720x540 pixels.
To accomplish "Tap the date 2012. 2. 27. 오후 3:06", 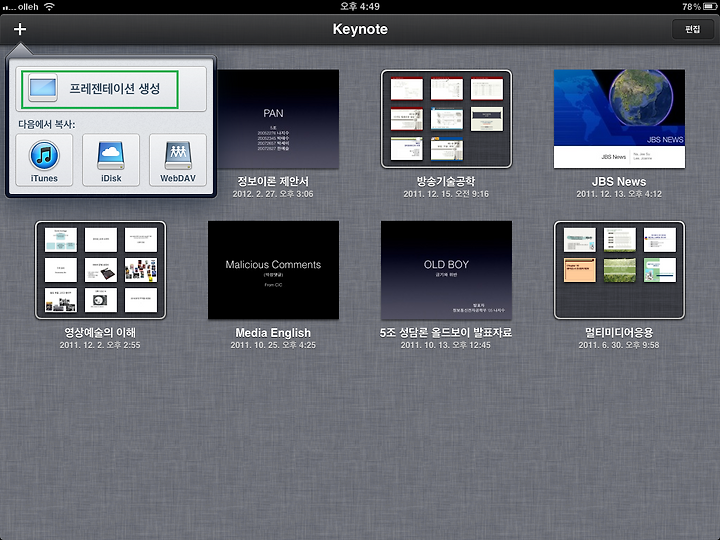I will [273, 194].
